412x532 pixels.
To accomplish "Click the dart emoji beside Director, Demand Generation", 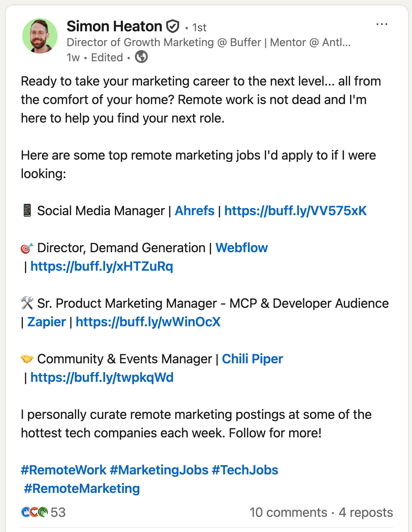I will (28, 247).
